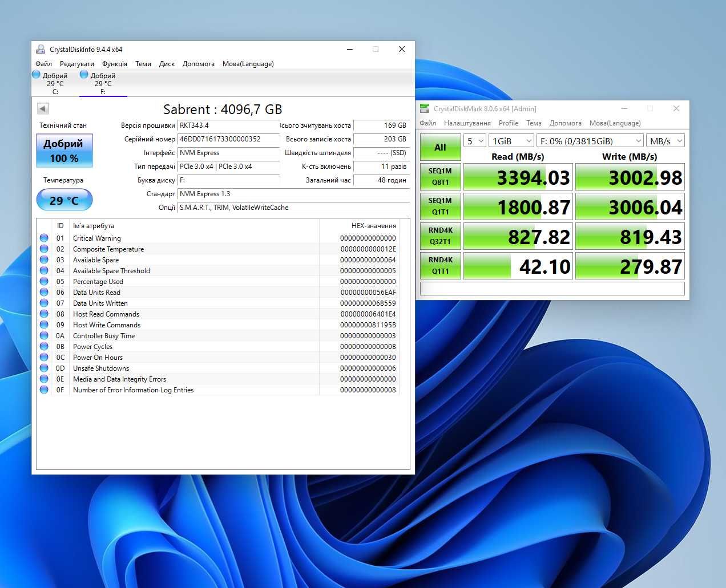Click the total host writes 203 GB value
Image resolution: width=726 pixels, height=588 pixels.
click(382, 139)
